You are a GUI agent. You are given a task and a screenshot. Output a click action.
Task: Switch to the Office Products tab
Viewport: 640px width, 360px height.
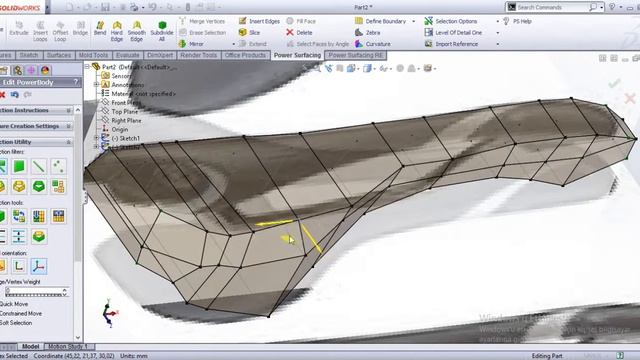click(245, 55)
